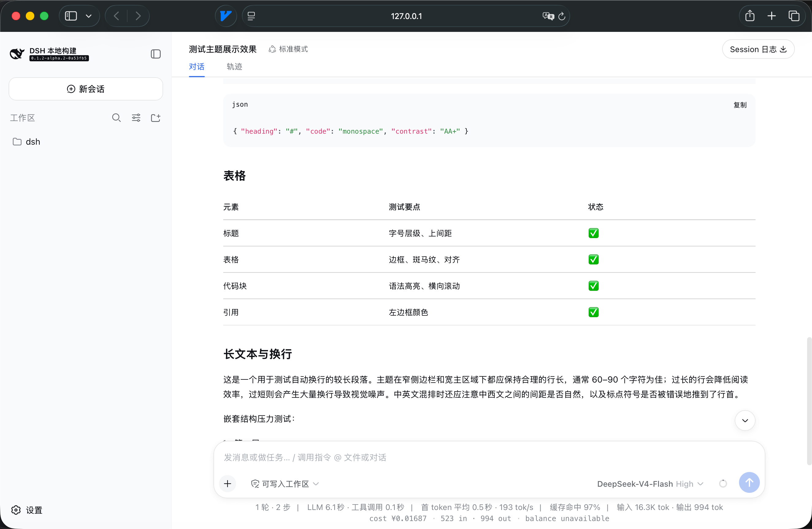The image size is (812, 529).
Task: Start a new session with 新会话
Action: point(86,89)
